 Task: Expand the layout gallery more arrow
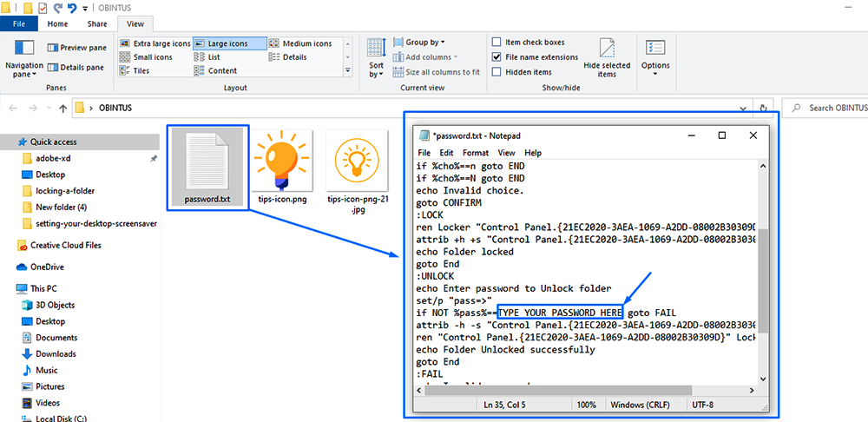click(x=348, y=71)
